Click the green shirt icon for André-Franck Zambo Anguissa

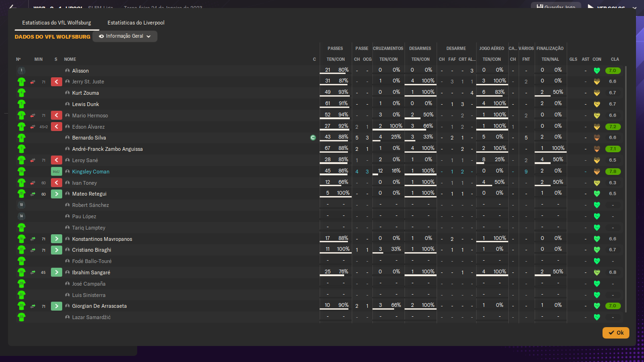(21, 149)
